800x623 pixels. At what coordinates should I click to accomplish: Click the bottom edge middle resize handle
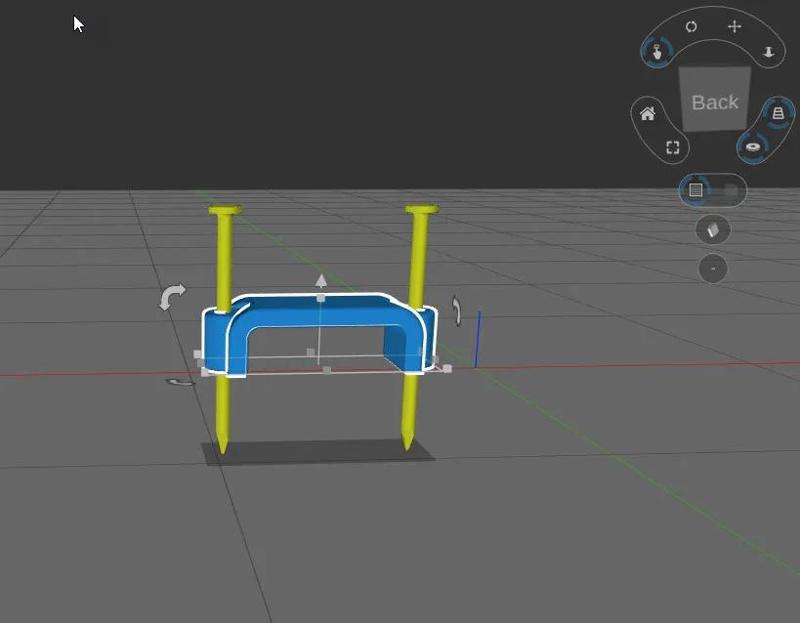[x=327, y=370]
